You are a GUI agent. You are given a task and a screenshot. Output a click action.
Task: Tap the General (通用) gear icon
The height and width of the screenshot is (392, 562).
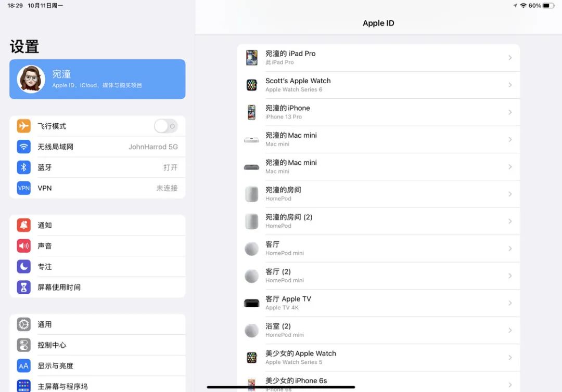pyautogui.click(x=23, y=324)
